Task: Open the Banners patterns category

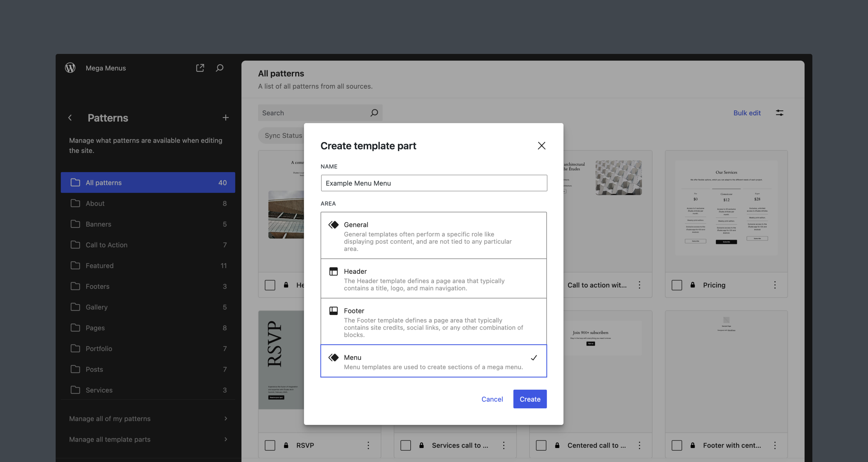Action: [148, 224]
